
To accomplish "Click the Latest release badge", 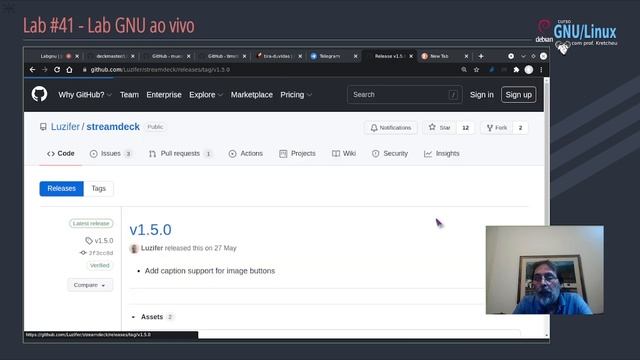I will click(91, 223).
